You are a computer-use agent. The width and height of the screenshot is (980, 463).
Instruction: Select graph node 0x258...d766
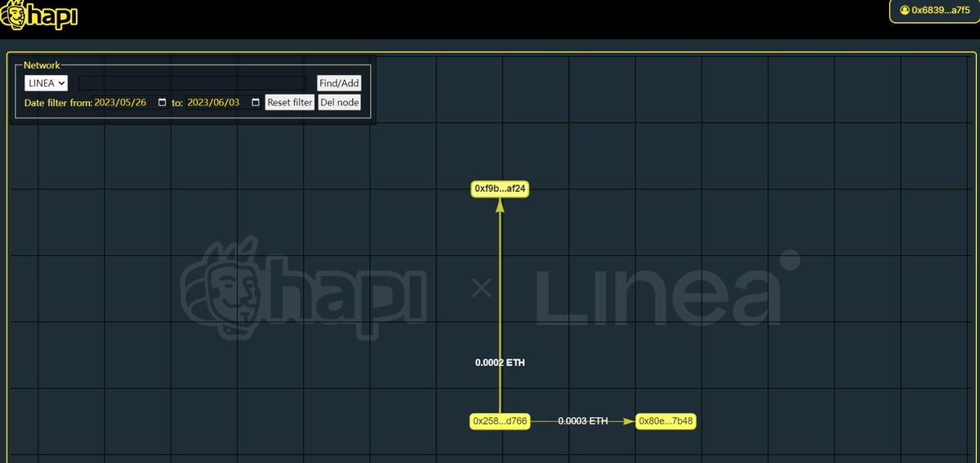[500, 421]
